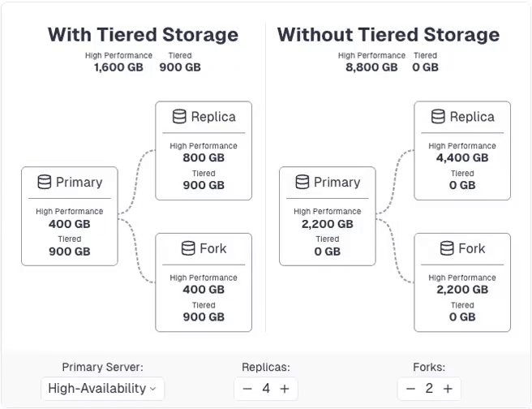Click the Replica database icon under With Tiered Storage
Image resolution: width=532 pixels, height=409 pixels.
pyautogui.click(x=179, y=117)
